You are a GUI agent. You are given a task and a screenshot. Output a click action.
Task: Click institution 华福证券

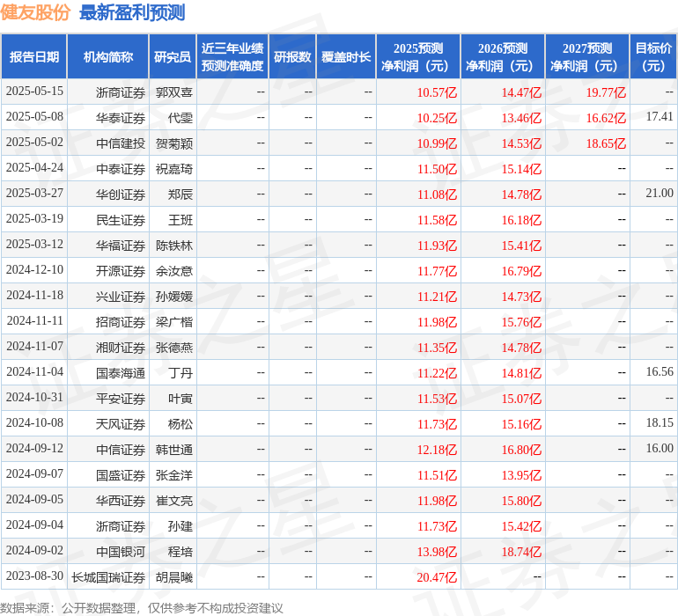click(121, 246)
